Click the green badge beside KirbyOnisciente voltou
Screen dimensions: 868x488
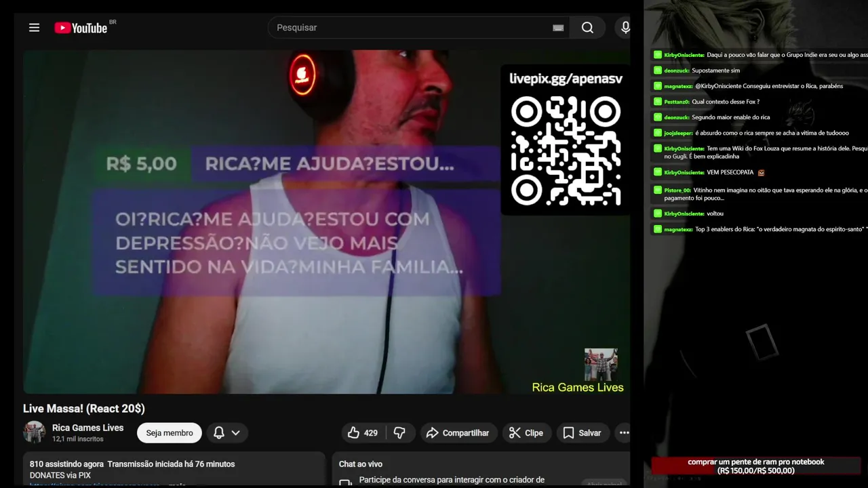pos(657,213)
